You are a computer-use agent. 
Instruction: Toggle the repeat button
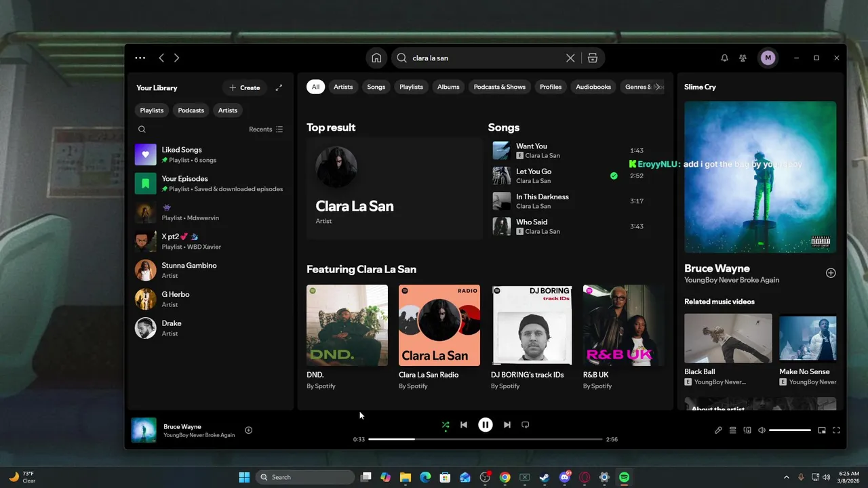pos(525,425)
